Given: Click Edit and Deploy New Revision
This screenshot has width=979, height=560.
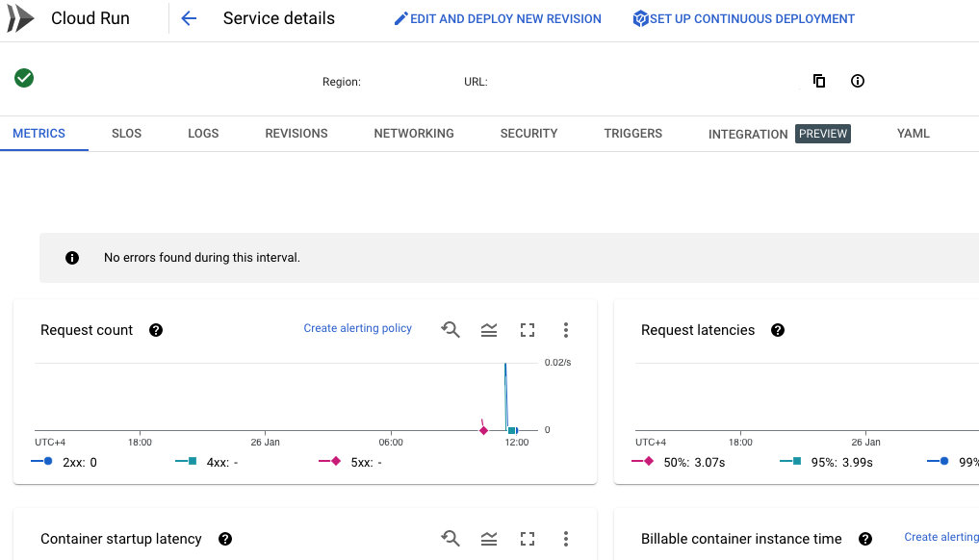Looking at the screenshot, I should coord(498,18).
